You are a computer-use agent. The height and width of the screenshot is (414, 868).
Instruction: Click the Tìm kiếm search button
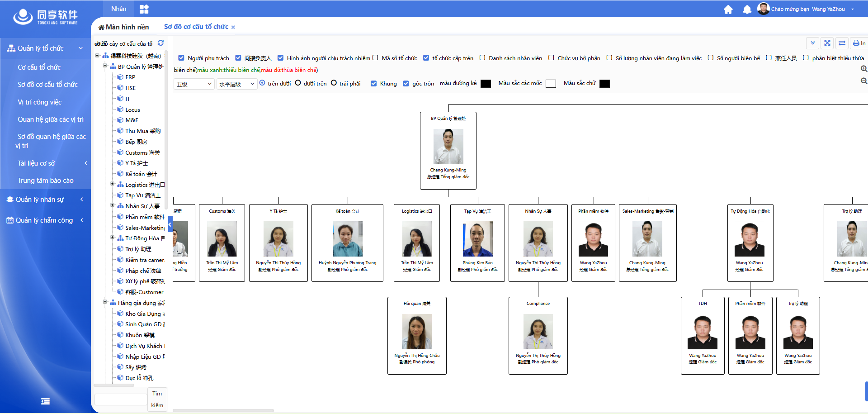click(157, 400)
